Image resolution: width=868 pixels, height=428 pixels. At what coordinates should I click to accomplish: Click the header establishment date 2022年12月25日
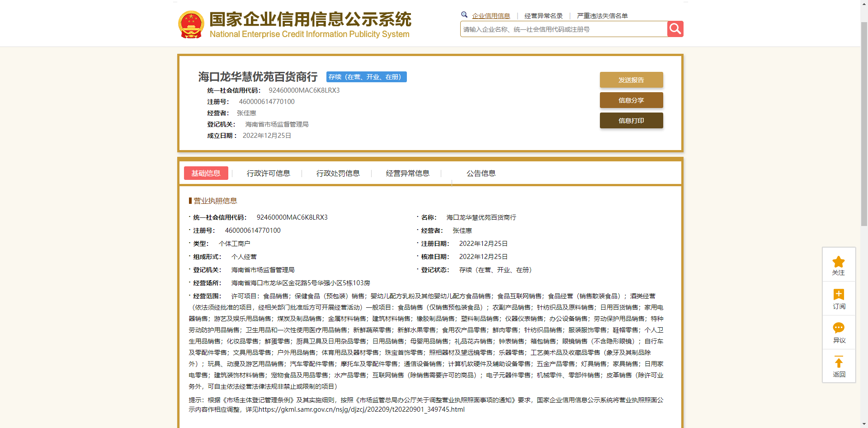point(267,136)
